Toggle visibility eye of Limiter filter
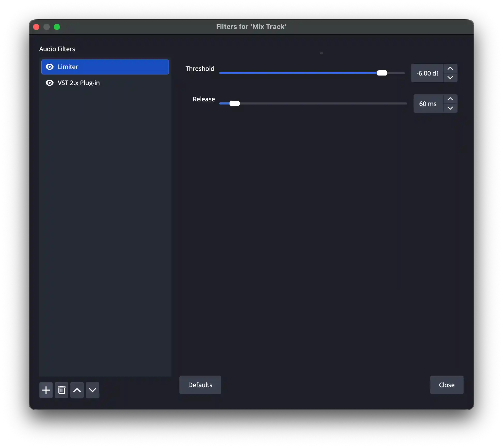This screenshot has height=448, width=503. point(49,67)
